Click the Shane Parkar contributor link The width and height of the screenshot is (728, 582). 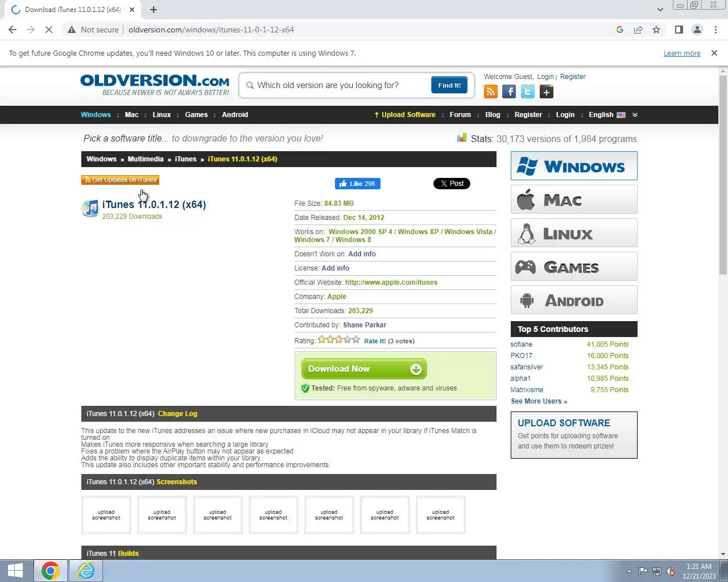pyautogui.click(x=365, y=325)
